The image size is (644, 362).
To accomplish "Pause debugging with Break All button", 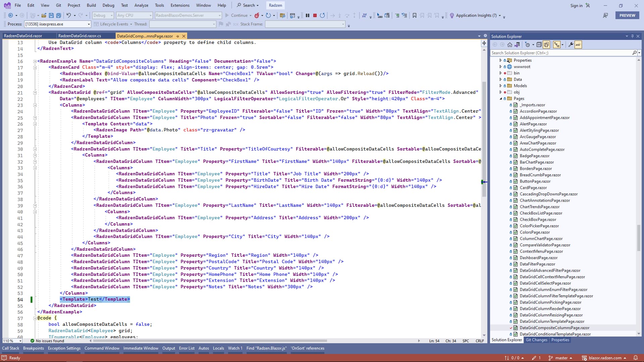I will pyautogui.click(x=308, y=15).
